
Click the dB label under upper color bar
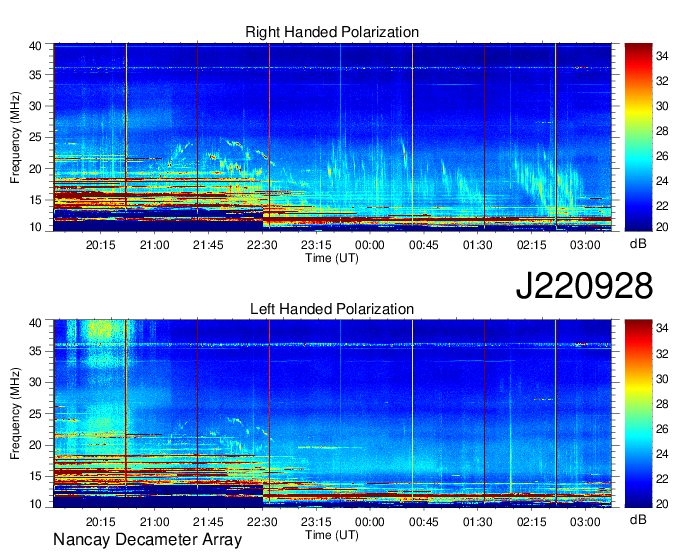click(638, 244)
